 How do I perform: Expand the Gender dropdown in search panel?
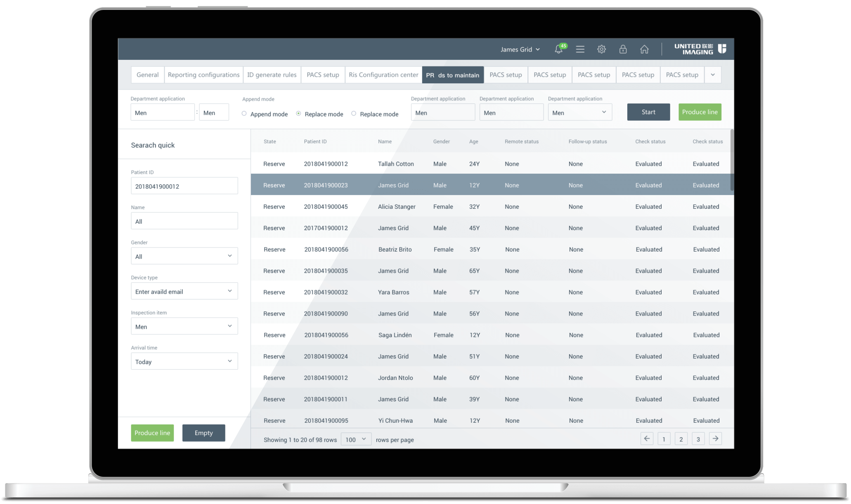[184, 256]
